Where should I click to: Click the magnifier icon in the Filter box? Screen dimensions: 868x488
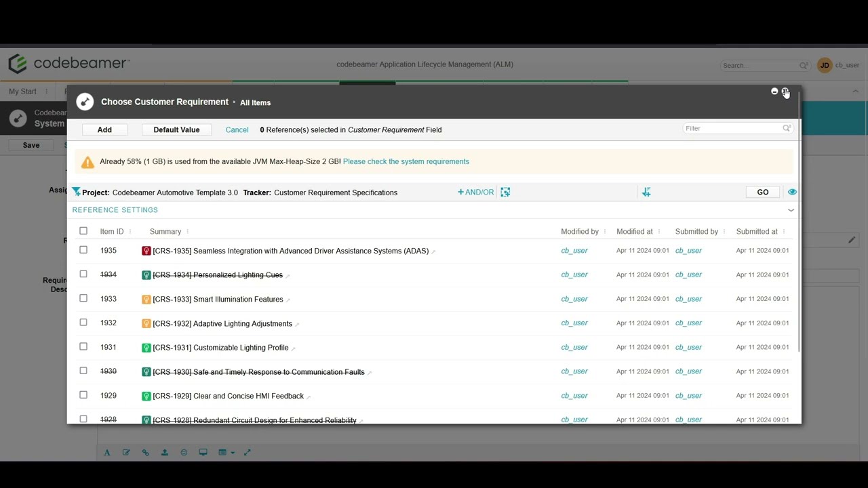[787, 128]
